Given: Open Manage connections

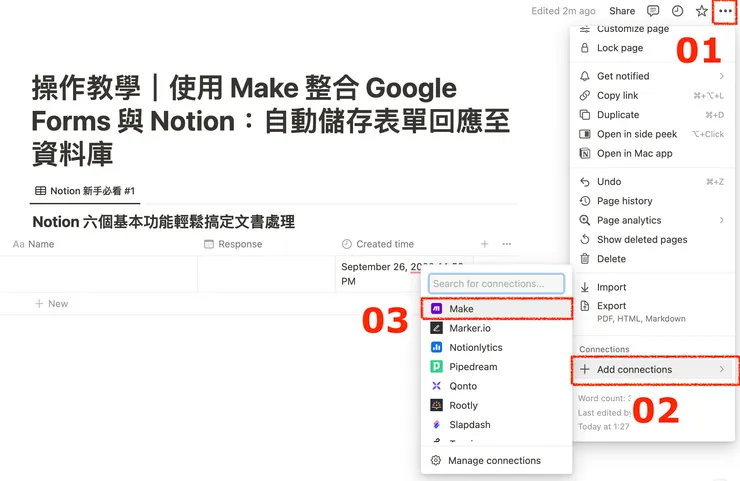Looking at the screenshot, I should [496, 460].
